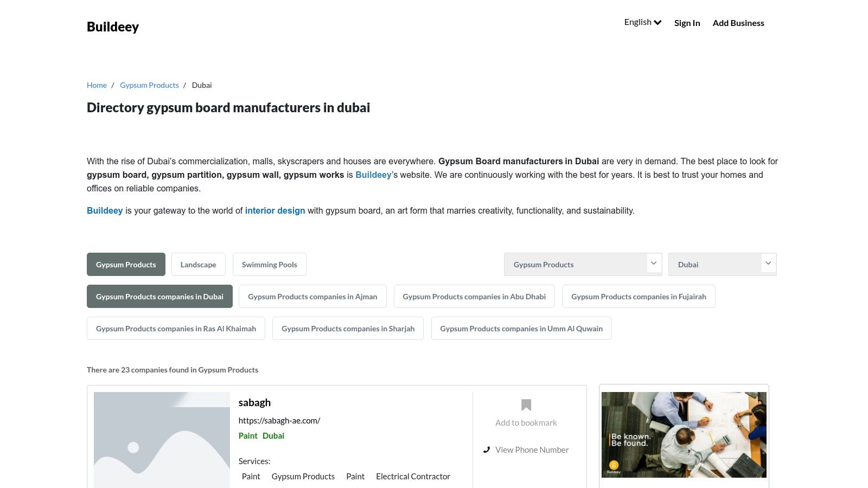
Task: Click the Be known Be found ad banner
Action: pyautogui.click(x=684, y=434)
